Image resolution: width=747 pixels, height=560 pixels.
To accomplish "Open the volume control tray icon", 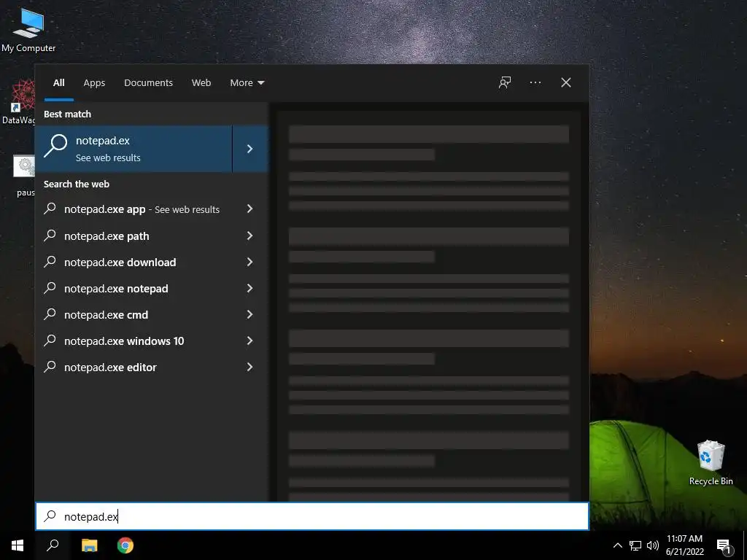I will (653, 545).
